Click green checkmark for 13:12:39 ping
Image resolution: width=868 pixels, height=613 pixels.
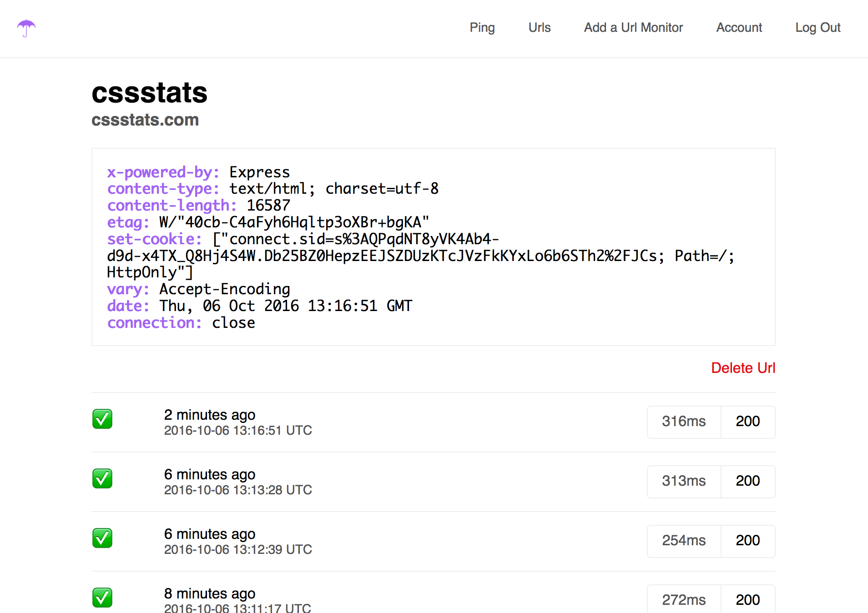tap(102, 538)
